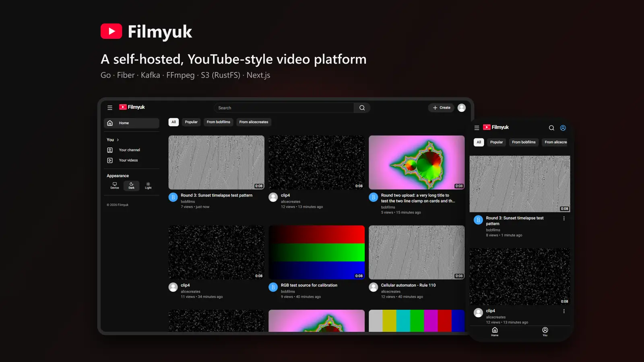Open the desktop user avatar menu

462,108
